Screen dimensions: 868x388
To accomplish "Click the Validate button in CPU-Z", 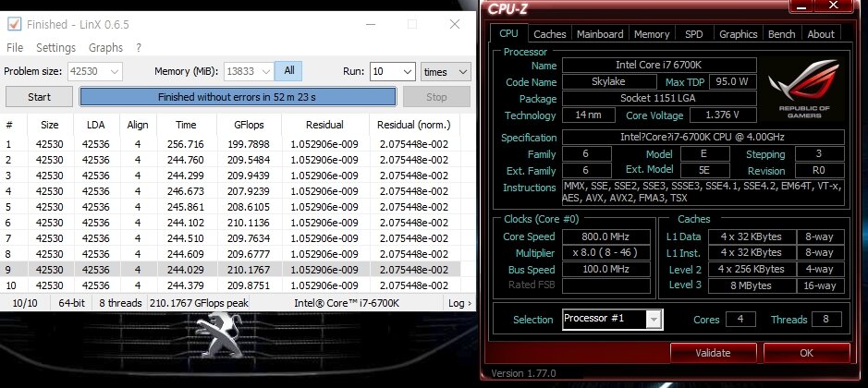I will [713, 353].
